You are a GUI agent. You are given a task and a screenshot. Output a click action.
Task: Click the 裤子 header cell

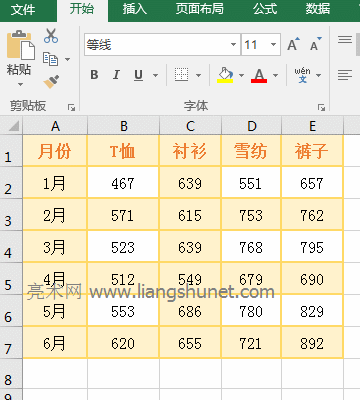pyautogui.click(x=312, y=151)
